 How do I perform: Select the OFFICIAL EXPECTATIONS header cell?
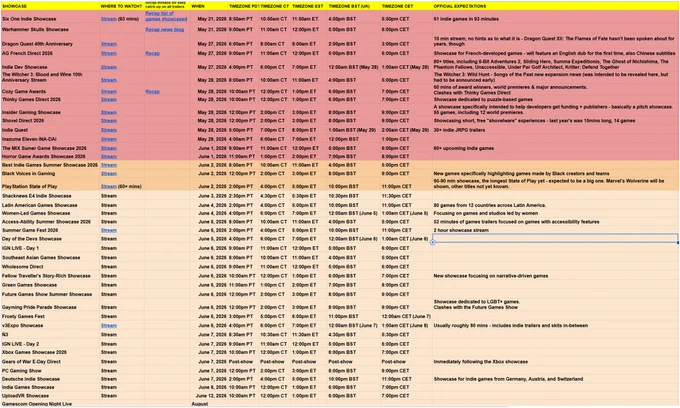point(556,6)
